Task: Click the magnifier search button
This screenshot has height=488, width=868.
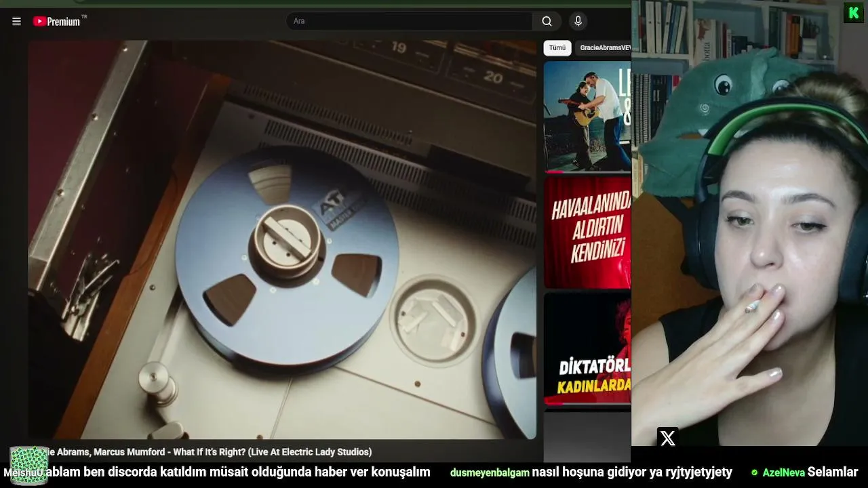Action: click(547, 21)
